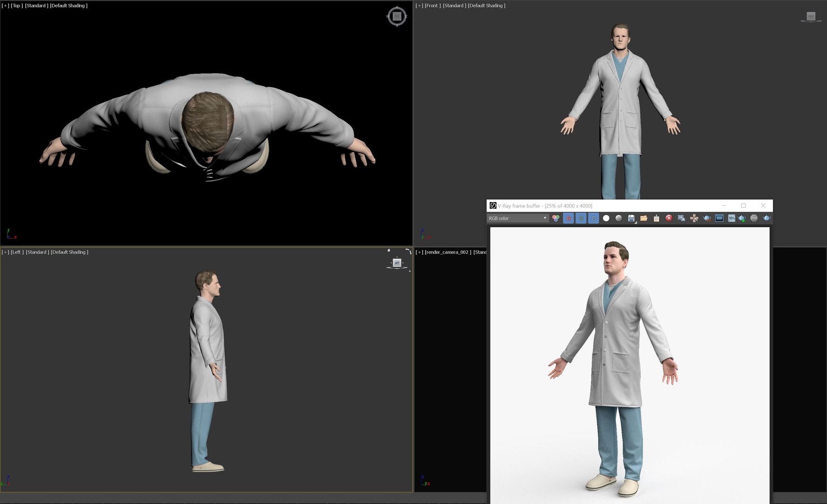Copy render to clipboard icon
This screenshot has height=504, width=827.
[x=657, y=218]
